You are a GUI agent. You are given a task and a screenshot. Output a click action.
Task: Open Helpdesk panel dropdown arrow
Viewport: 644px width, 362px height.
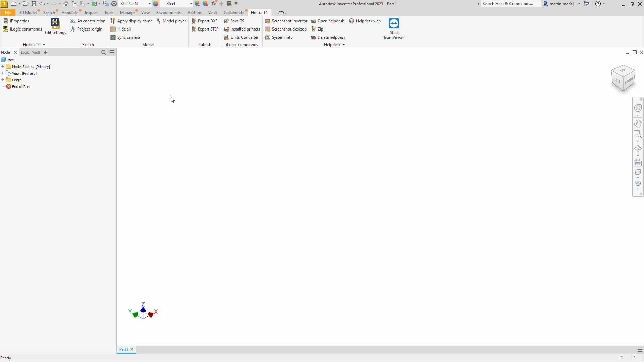pos(344,45)
